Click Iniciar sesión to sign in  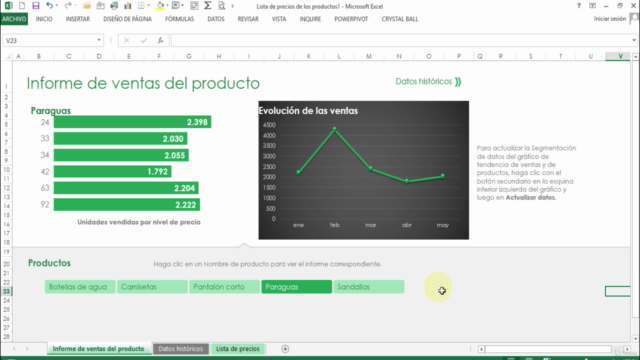coord(610,19)
